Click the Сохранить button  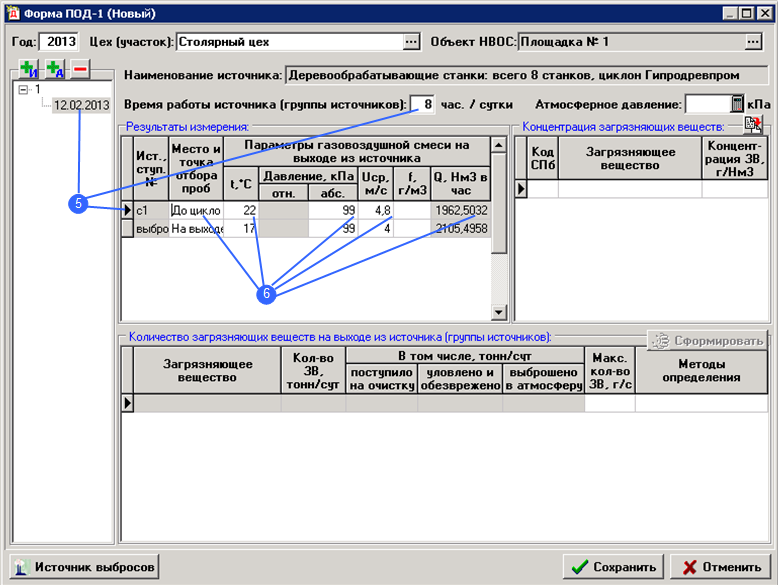click(613, 567)
